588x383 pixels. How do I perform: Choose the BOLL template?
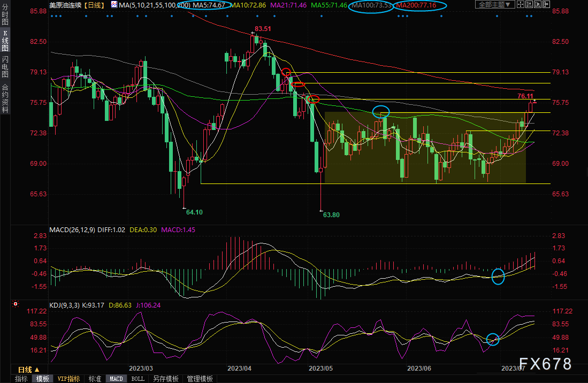138,379
